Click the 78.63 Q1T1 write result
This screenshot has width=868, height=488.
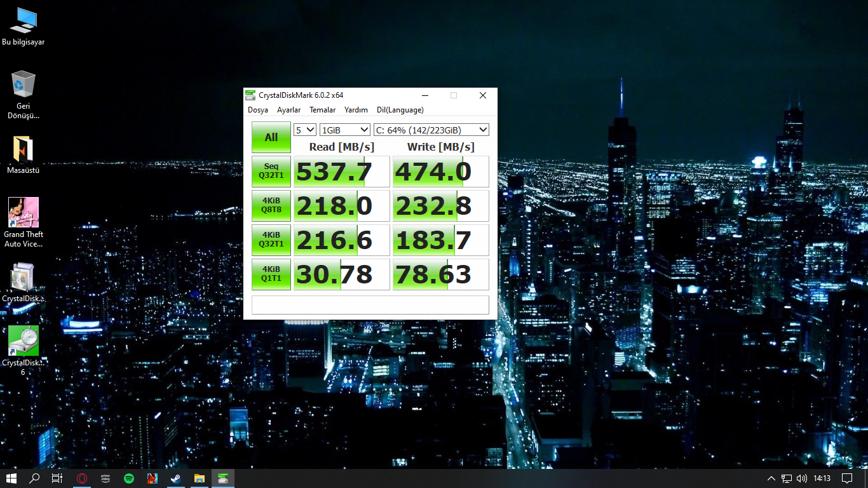pyautogui.click(x=441, y=274)
